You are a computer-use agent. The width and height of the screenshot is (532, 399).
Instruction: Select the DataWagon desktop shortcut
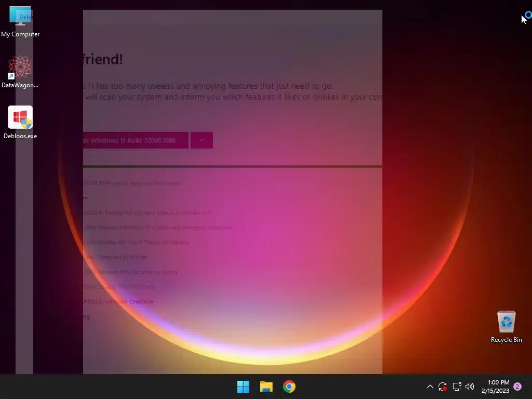coord(20,72)
